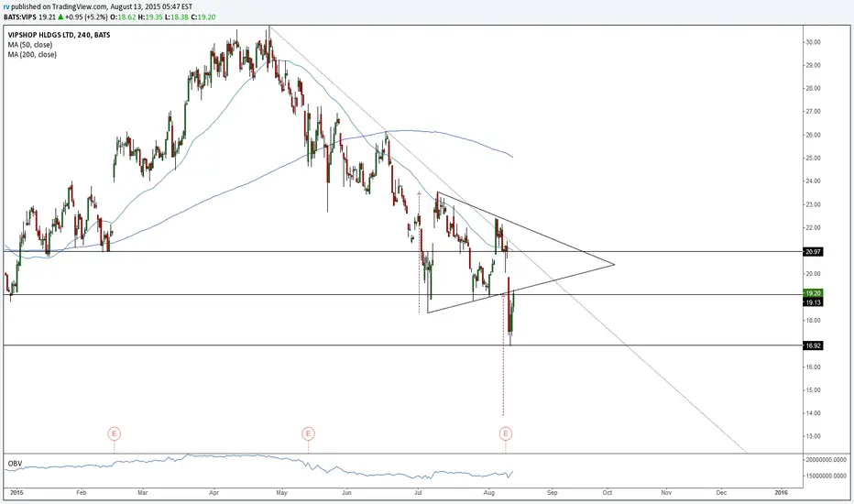Click the August earnings E marker

click(x=506, y=433)
